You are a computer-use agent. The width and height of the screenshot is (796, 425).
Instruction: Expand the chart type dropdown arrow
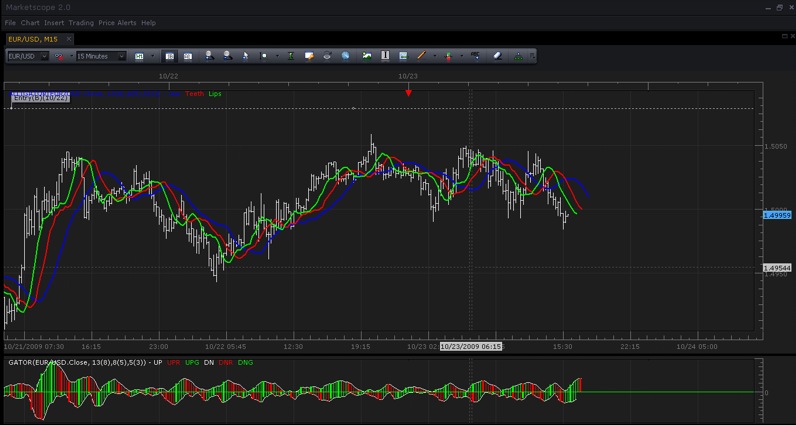[x=152, y=56]
